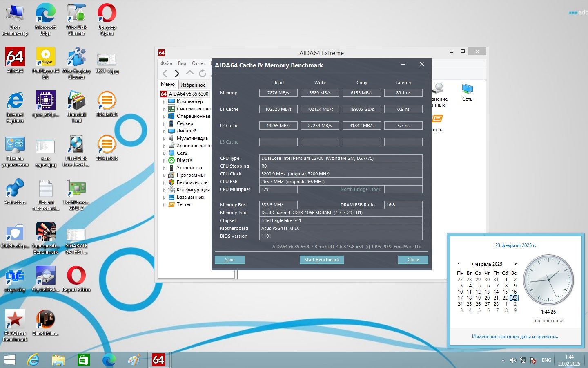Image resolution: width=588 pixels, height=368 pixels.
Task: Select the DirectX item in the tree
Action: pyautogui.click(x=184, y=160)
